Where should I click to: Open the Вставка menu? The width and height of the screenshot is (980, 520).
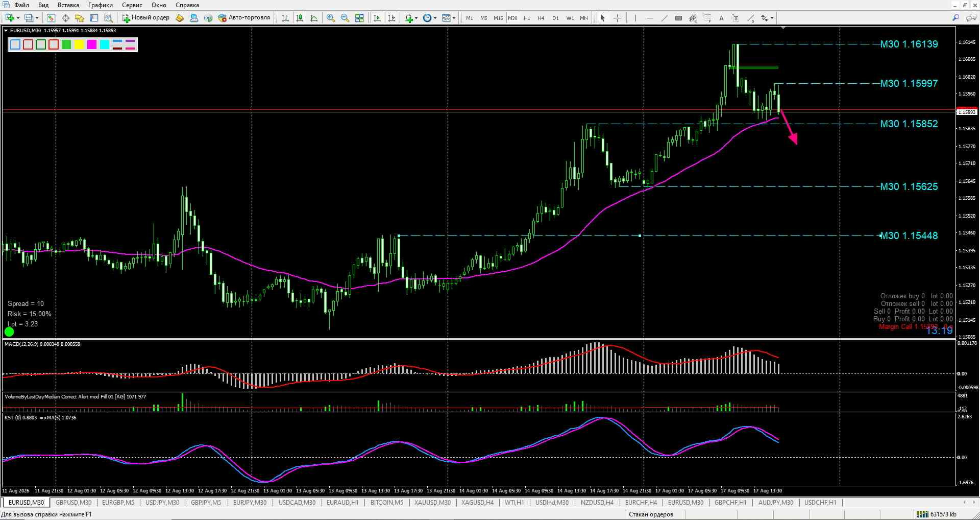[68, 5]
